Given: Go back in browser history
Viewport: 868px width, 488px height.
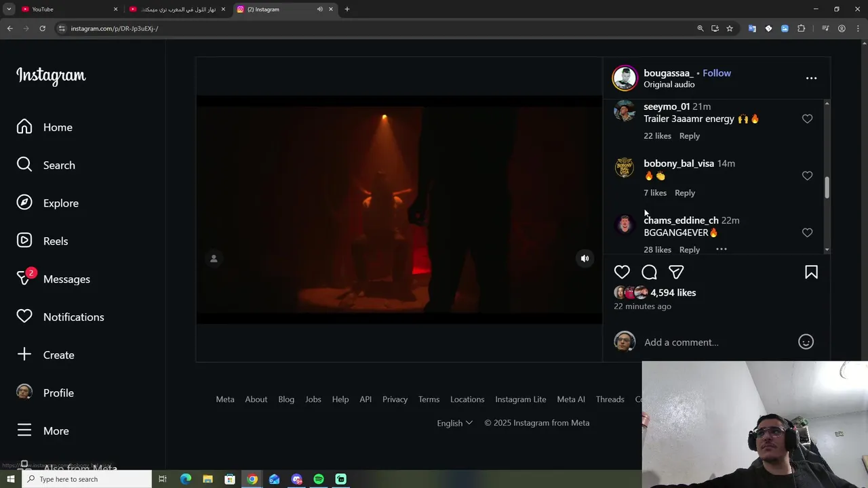Looking at the screenshot, I should pyautogui.click(x=9, y=28).
